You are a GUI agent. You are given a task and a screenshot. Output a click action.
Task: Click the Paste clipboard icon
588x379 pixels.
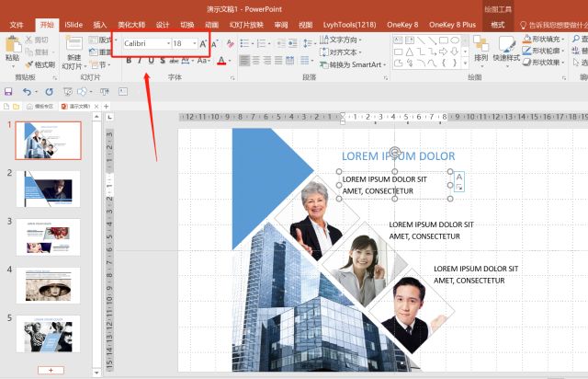pyautogui.click(x=13, y=44)
